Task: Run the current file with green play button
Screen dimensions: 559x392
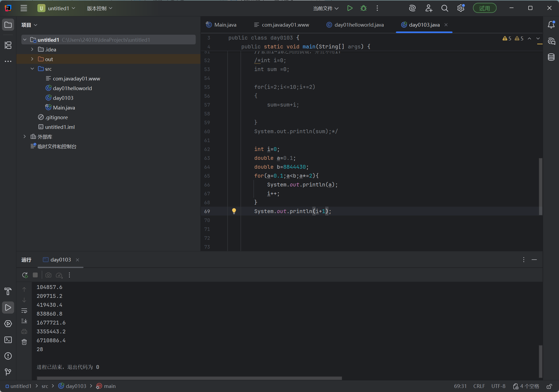Action: [350, 8]
